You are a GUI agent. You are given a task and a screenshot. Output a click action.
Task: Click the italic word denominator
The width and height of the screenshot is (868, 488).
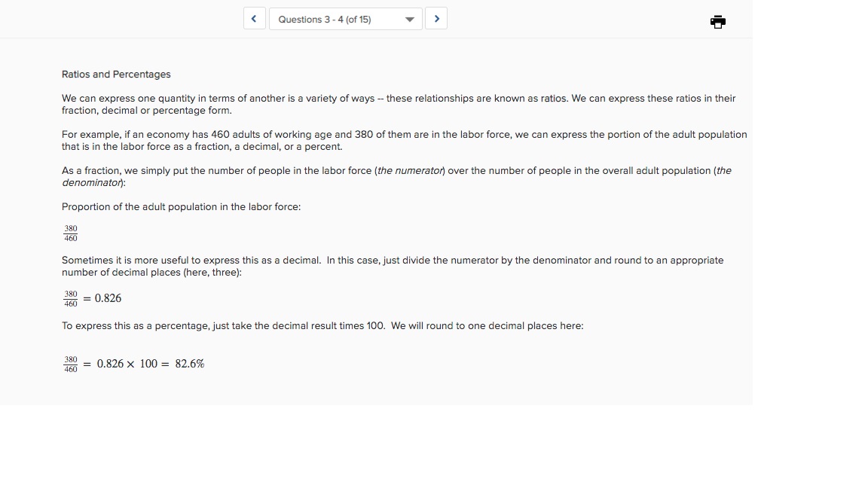pyautogui.click(x=91, y=182)
